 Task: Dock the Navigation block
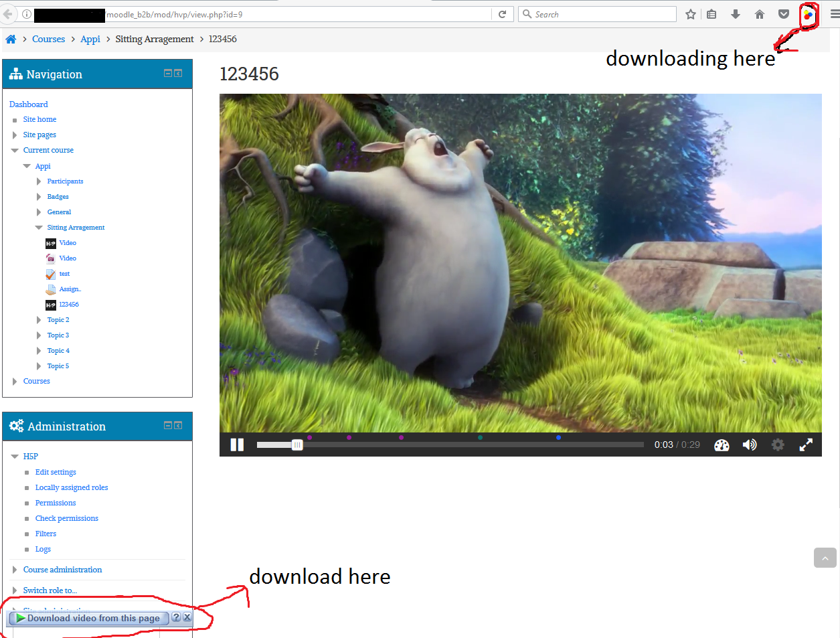[178, 73]
